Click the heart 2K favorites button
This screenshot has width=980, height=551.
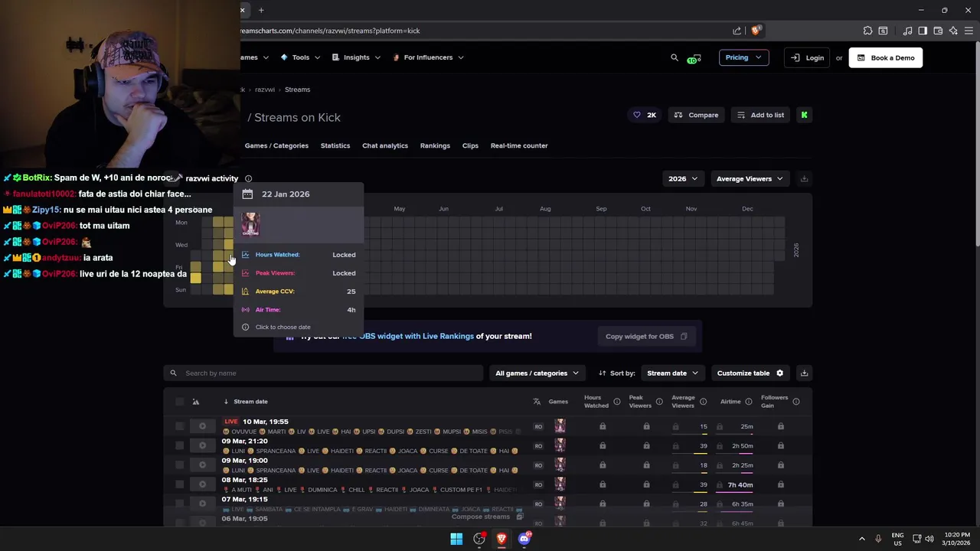[644, 115]
